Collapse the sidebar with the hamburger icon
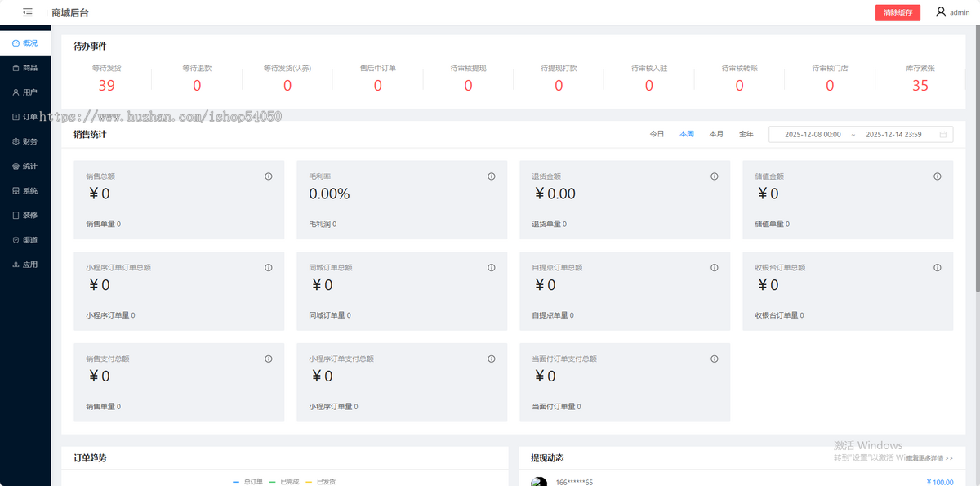This screenshot has height=486, width=980. (x=28, y=12)
